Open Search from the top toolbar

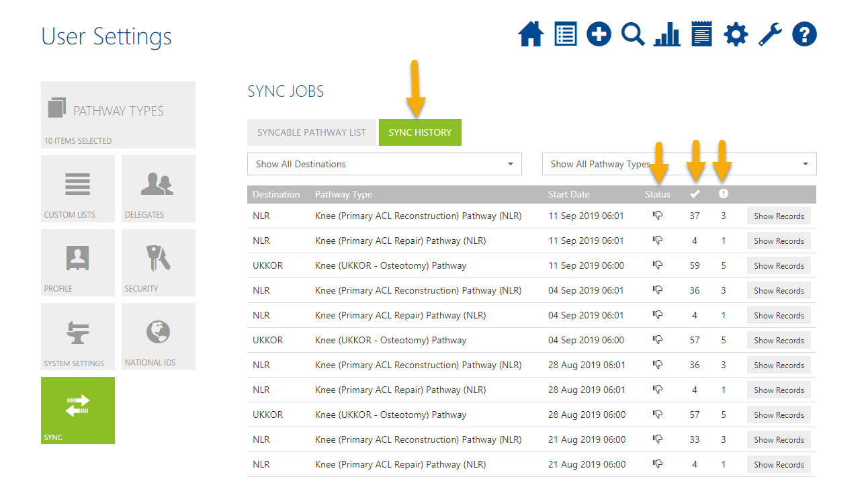[632, 34]
